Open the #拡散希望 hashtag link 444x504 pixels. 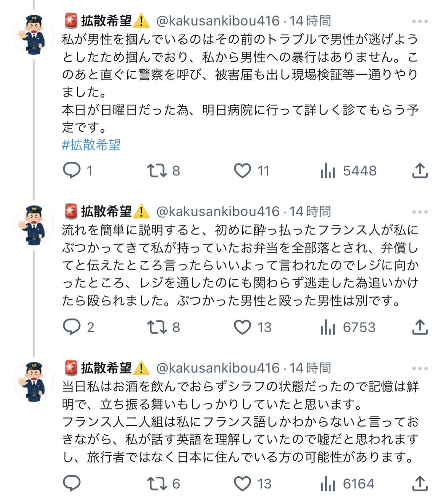click(x=91, y=145)
